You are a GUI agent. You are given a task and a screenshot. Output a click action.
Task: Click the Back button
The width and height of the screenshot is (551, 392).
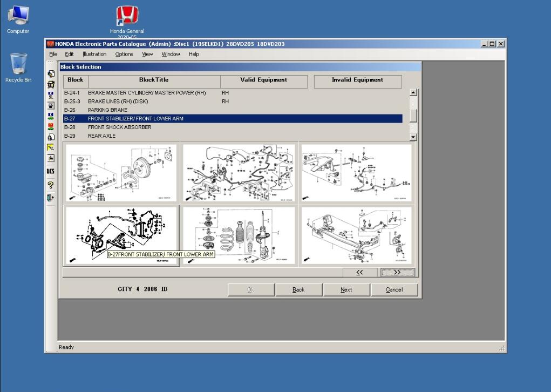pyautogui.click(x=298, y=290)
